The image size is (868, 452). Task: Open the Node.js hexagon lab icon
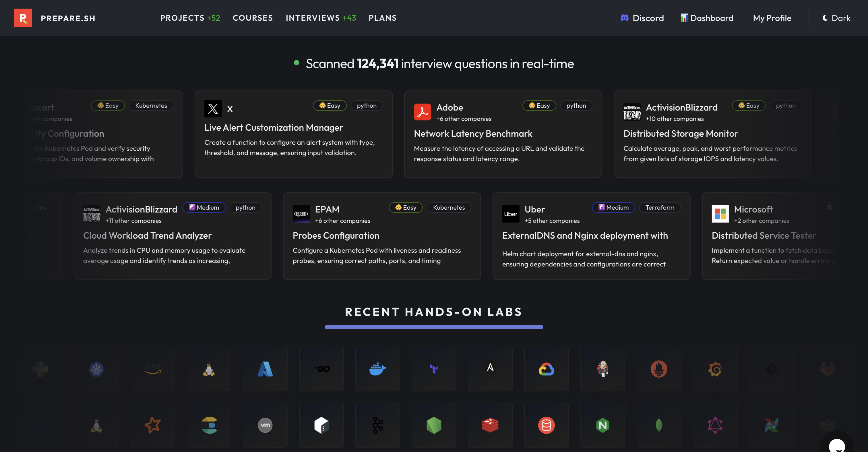pyautogui.click(x=434, y=425)
